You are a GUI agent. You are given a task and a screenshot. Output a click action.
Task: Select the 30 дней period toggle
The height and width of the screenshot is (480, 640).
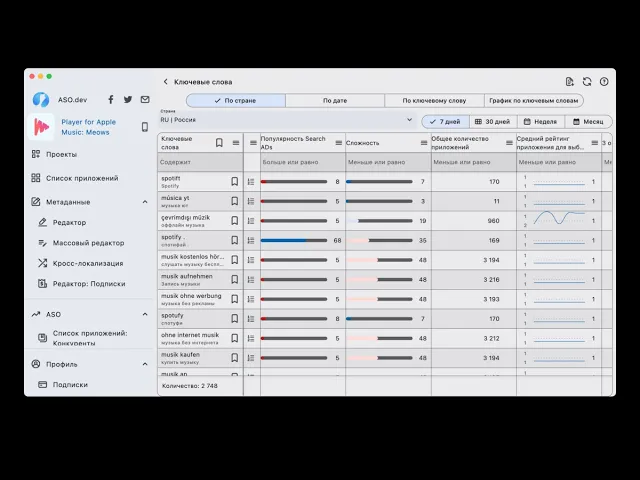click(x=493, y=122)
